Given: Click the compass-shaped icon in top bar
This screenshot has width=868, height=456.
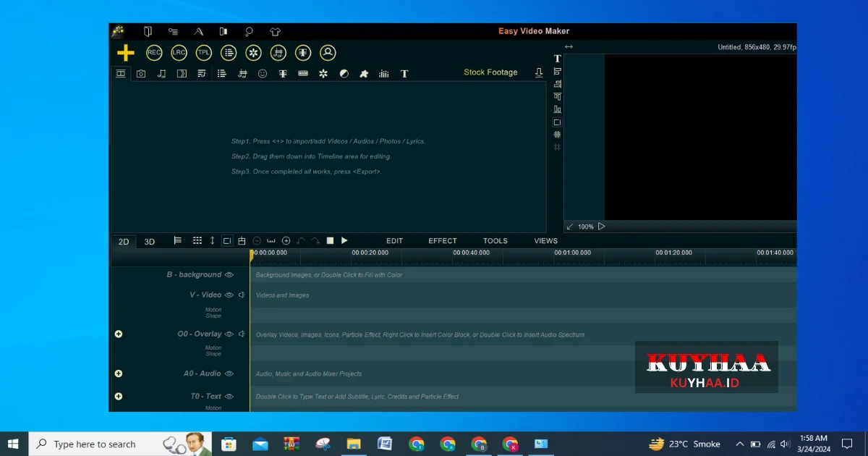Looking at the screenshot, I should coord(198,32).
